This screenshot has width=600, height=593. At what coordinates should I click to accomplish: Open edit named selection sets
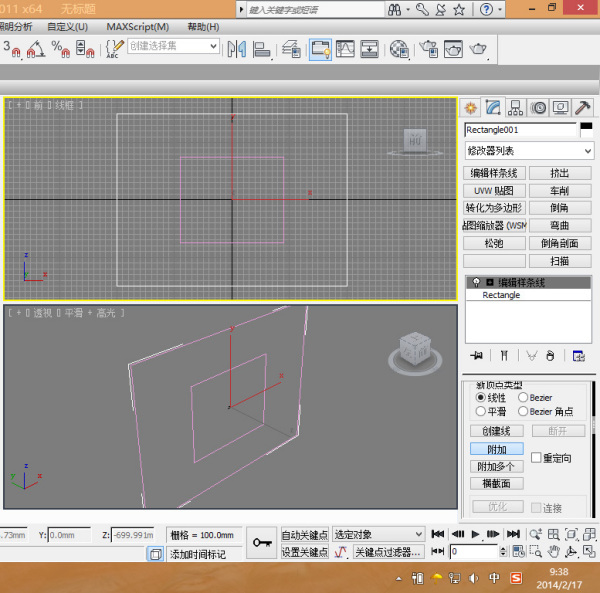115,49
